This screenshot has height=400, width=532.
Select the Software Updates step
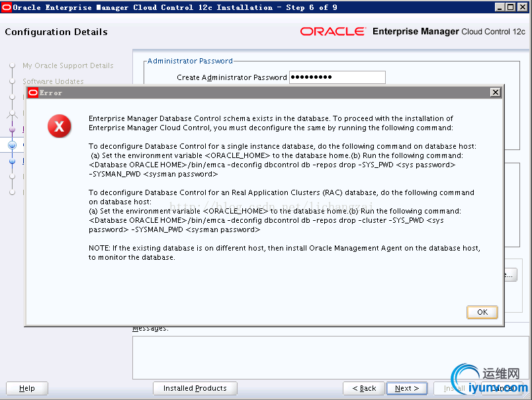(x=54, y=81)
